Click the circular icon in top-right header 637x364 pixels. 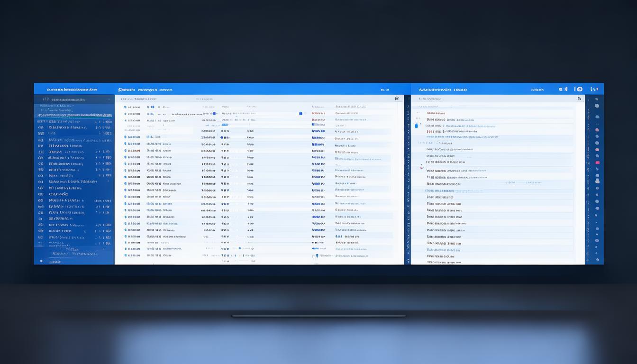tap(579, 89)
